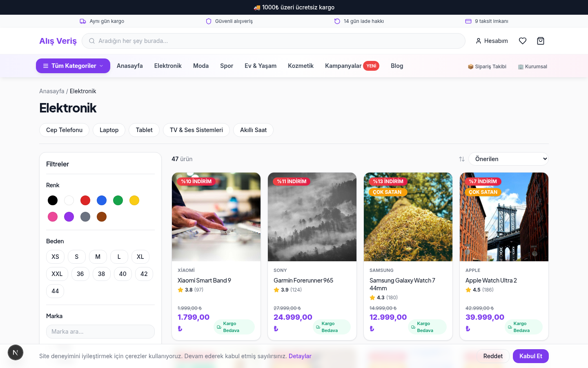Click the rating star of Xiaomi Smart Band 9
Viewport: 588px width, 368px height.
click(180, 290)
